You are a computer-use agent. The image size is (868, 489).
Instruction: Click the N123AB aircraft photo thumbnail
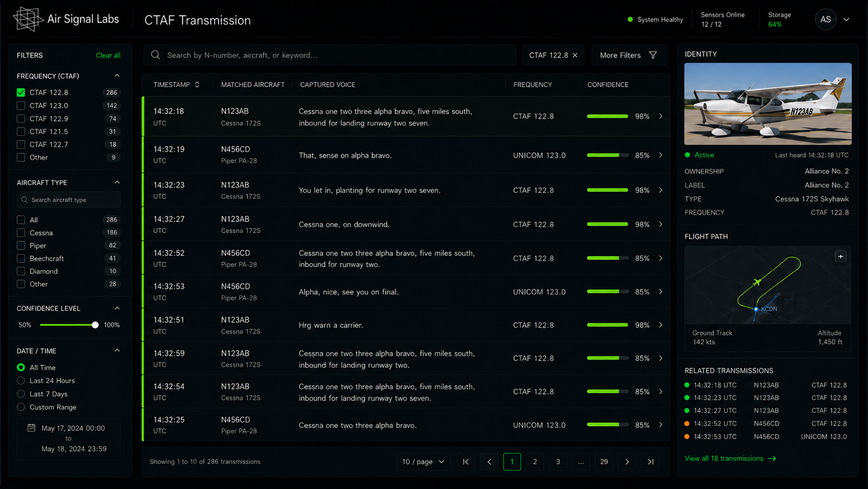coord(768,104)
